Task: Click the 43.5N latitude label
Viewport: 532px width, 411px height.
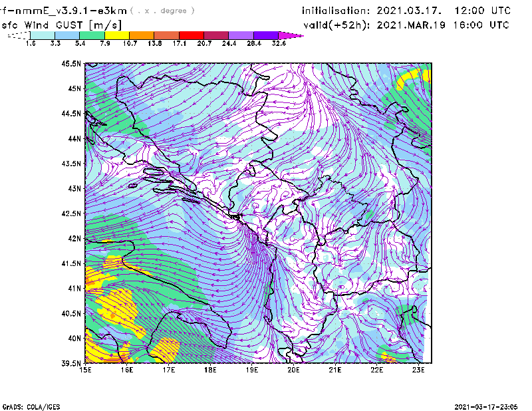Action: coord(71,164)
